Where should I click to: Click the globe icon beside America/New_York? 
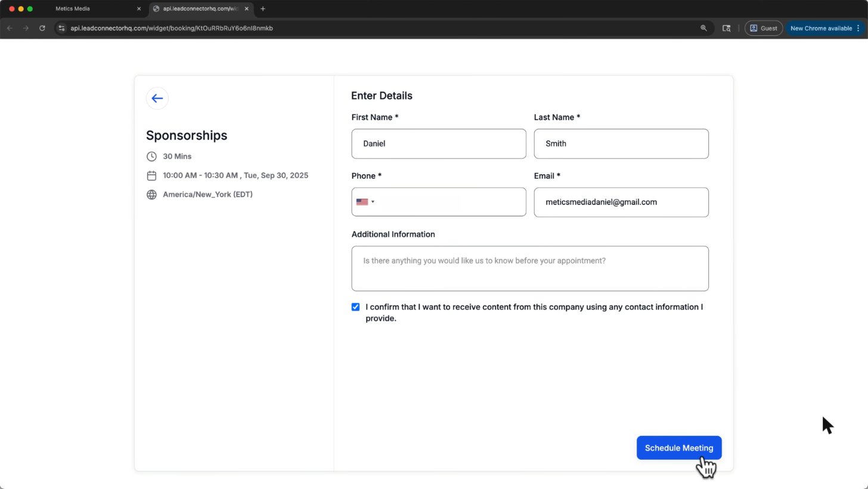[x=151, y=194]
